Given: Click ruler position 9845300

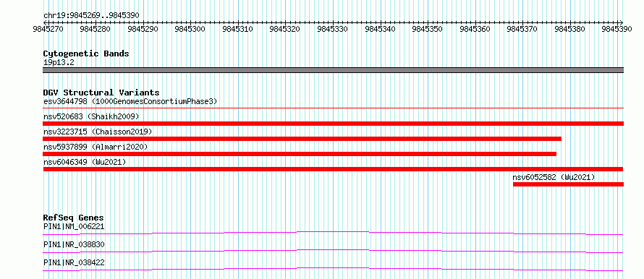Looking at the screenshot, I should click(x=190, y=29).
